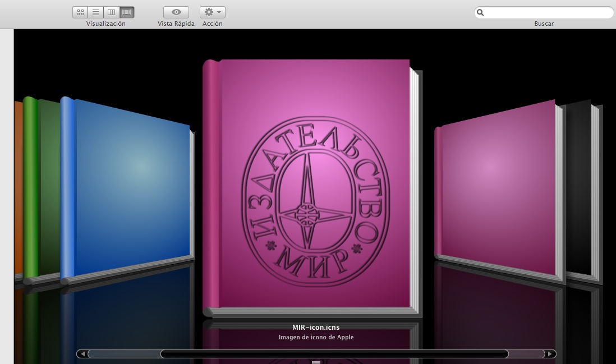Switch to column view
The width and height of the screenshot is (616, 364).
click(x=111, y=12)
